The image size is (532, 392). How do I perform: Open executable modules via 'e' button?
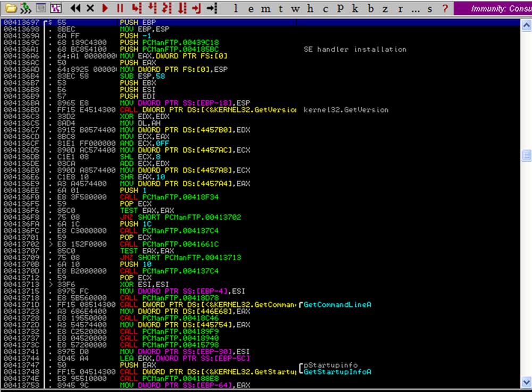tap(251, 9)
